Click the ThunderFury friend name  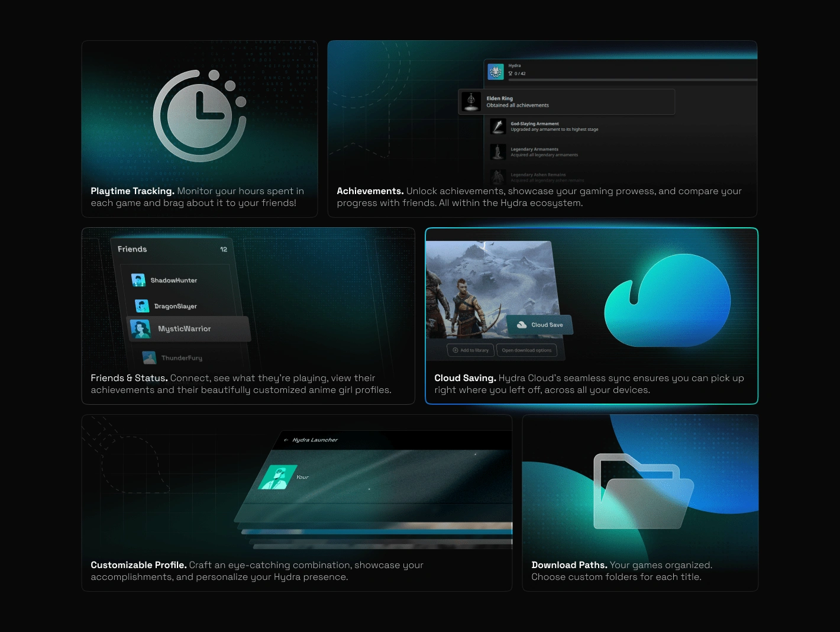coord(182,358)
